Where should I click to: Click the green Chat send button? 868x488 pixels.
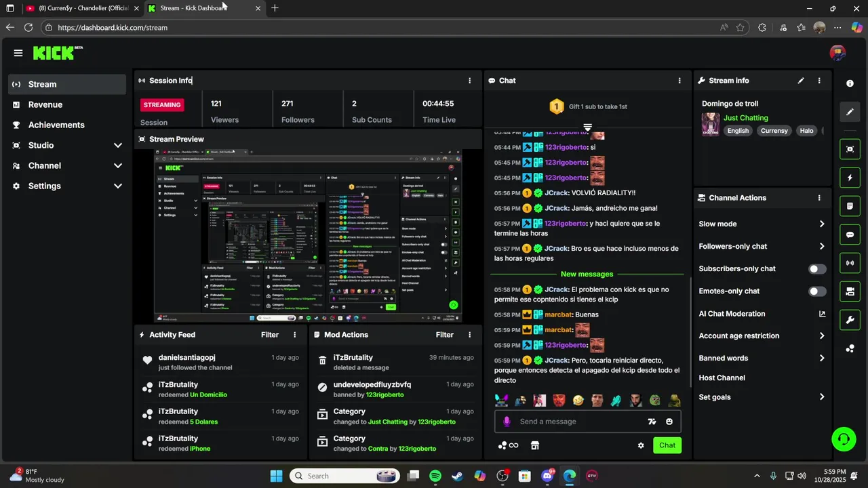[x=667, y=445]
